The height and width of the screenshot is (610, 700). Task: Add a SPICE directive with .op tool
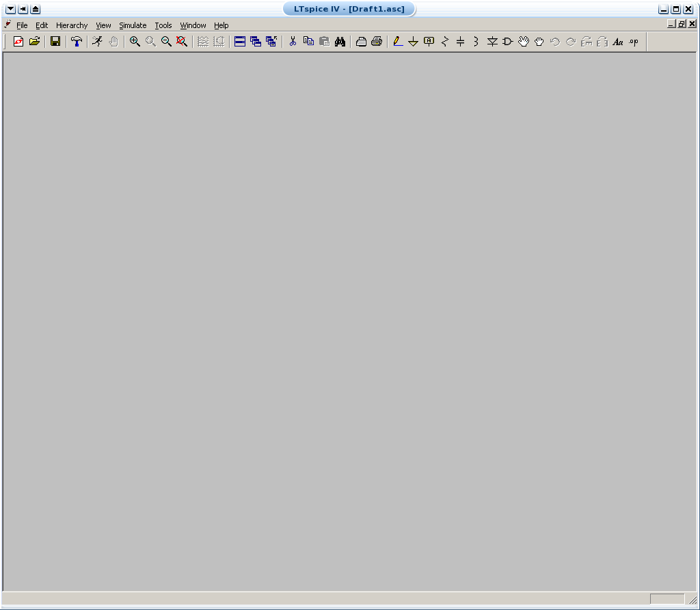click(x=632, y=41)
